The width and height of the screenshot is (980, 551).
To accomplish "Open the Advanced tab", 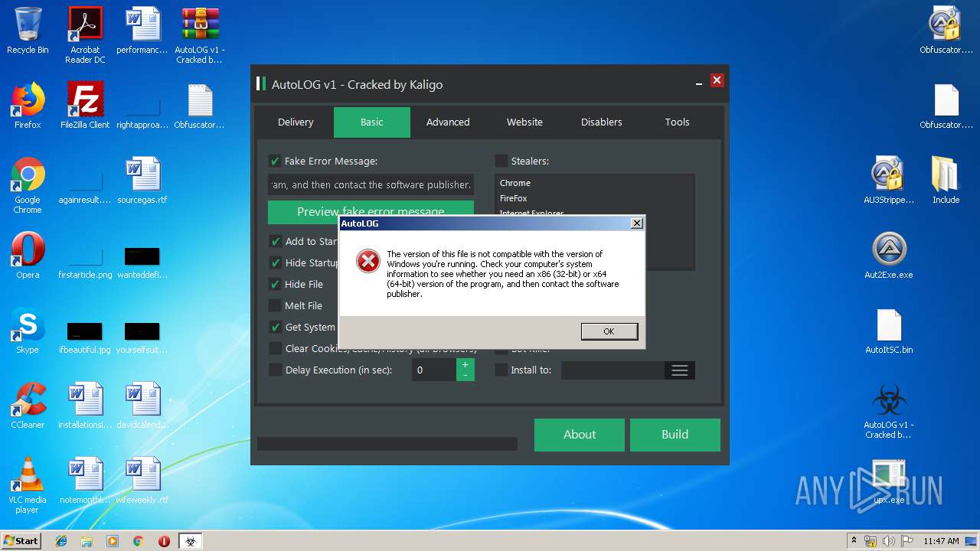I will (448, 122).
